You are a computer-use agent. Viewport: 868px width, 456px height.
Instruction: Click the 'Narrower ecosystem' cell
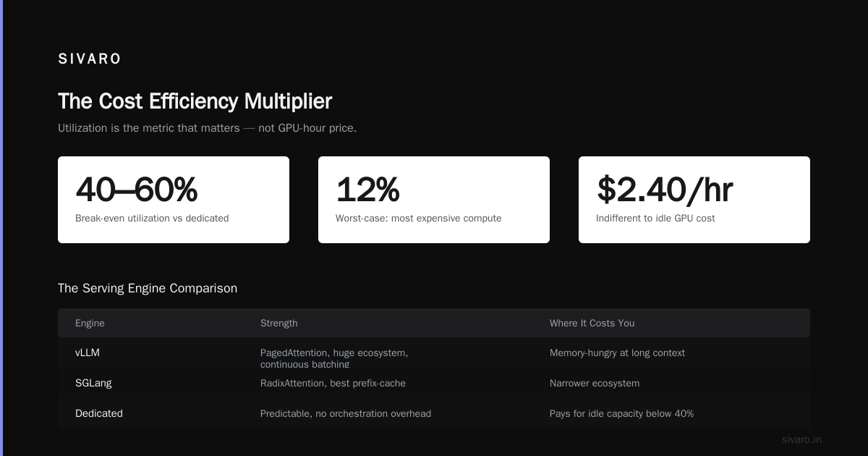click(x=595, y=383)
